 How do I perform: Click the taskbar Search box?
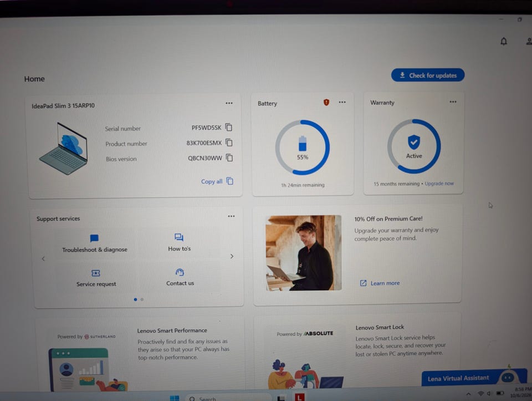(x=228, y=399)
